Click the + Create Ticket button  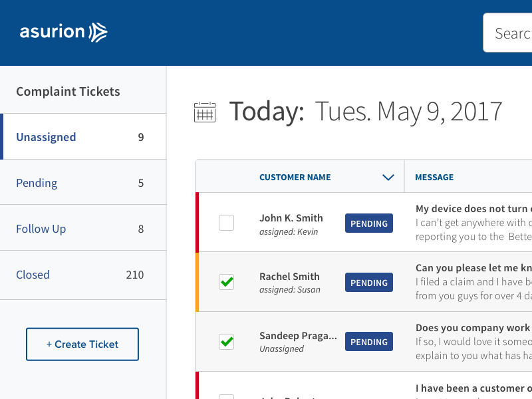[x=82, y=344]
